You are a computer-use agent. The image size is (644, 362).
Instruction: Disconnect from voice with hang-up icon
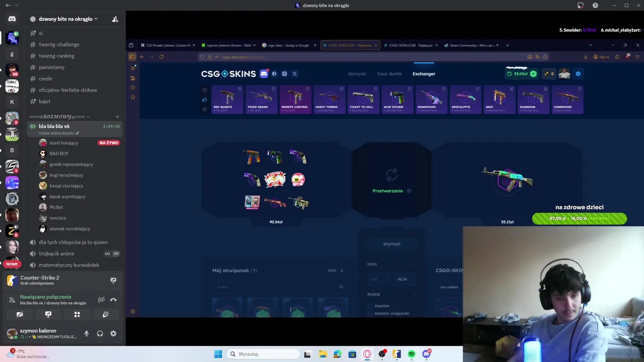pos(113,300)
